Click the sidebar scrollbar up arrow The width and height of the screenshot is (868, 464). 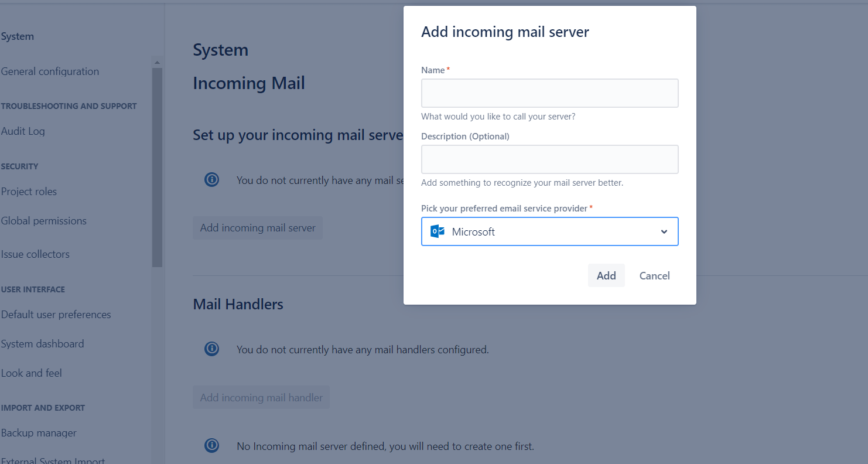coord(157,62)
